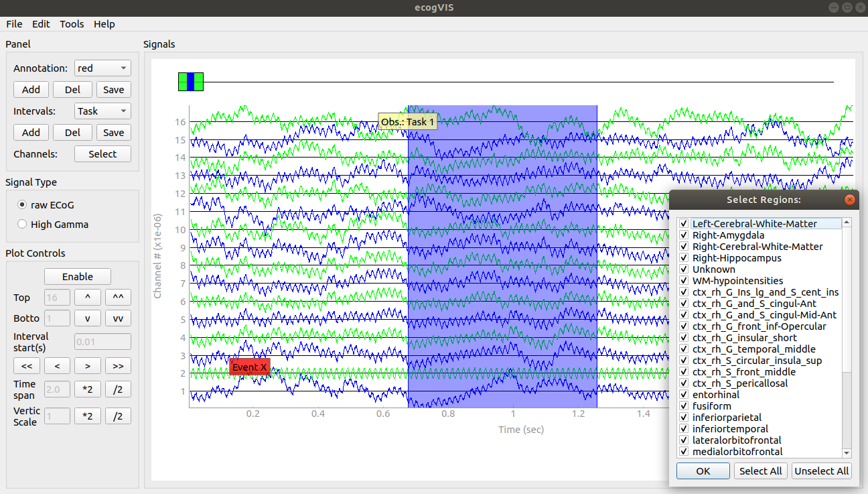This screenshot has width=868, height=494.
Task: Halve the vertical scale with /2
Action: coord(118,416)
